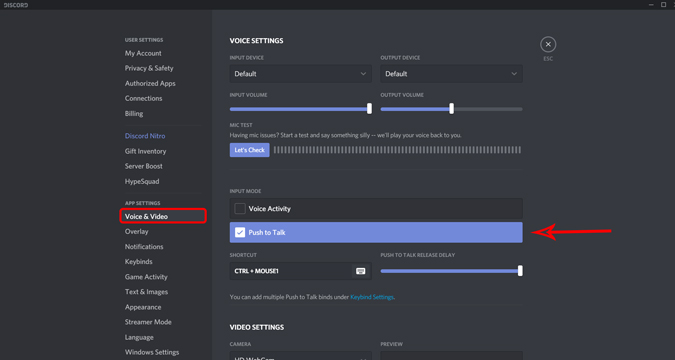Start the mic test with Let's Check
The width and height of the screenshot is (675, 360).
[250, 150]
